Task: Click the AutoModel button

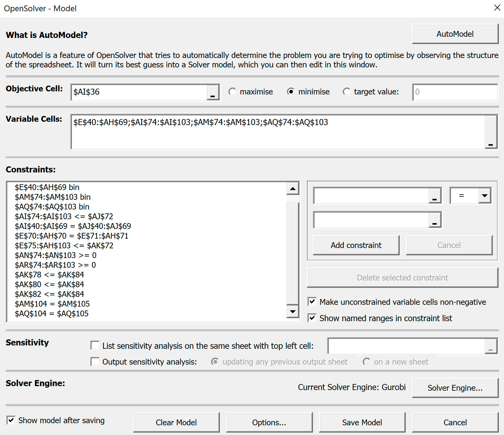Action: click(x=455, y=34)
